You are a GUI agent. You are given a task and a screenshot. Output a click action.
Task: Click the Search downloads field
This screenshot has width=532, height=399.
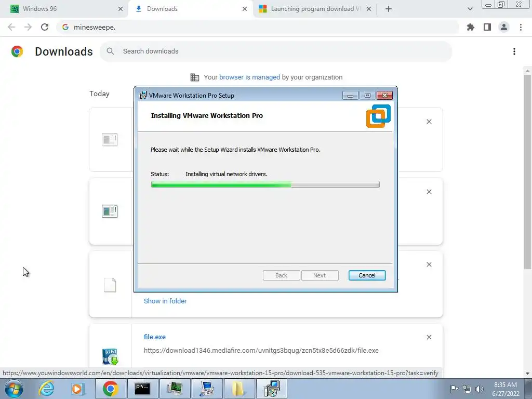click(x=276, y=51)
